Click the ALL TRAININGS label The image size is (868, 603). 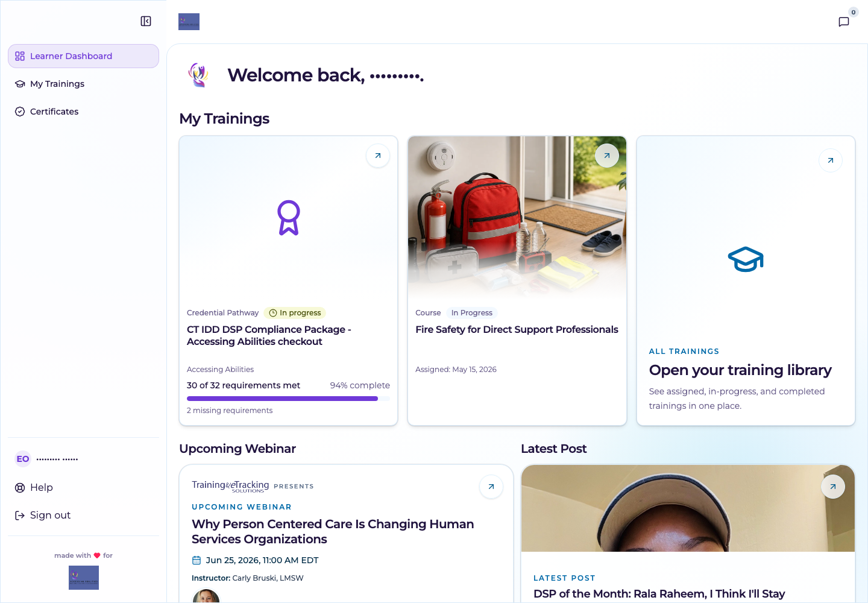pos(684,352)
